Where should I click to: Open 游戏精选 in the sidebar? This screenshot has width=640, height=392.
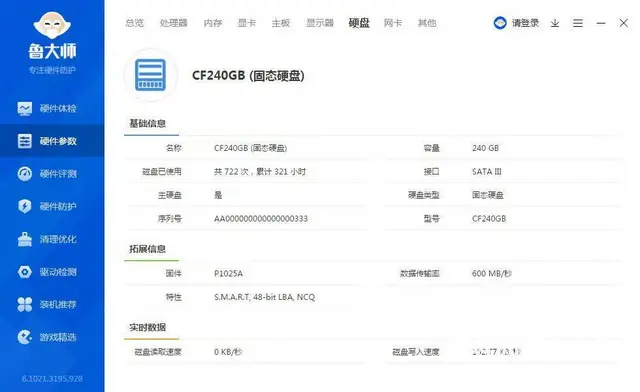[x=52, y=337]
